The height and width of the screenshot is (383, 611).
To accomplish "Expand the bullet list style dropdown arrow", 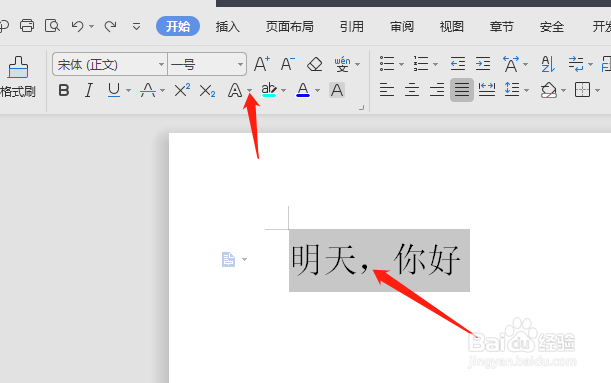I will coord(401,64).
